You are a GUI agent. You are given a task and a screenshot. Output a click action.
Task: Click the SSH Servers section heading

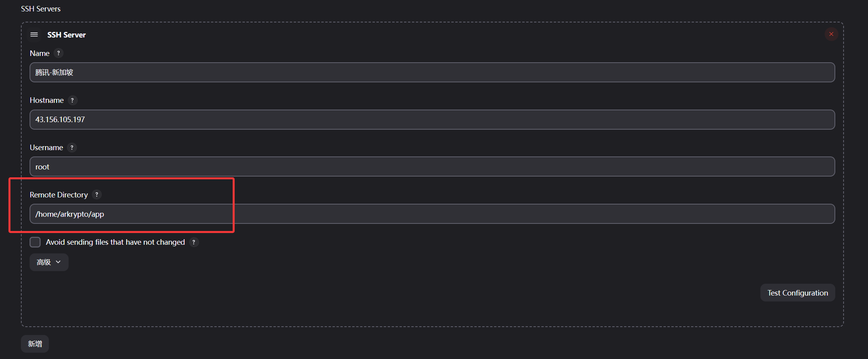[41, 9]
